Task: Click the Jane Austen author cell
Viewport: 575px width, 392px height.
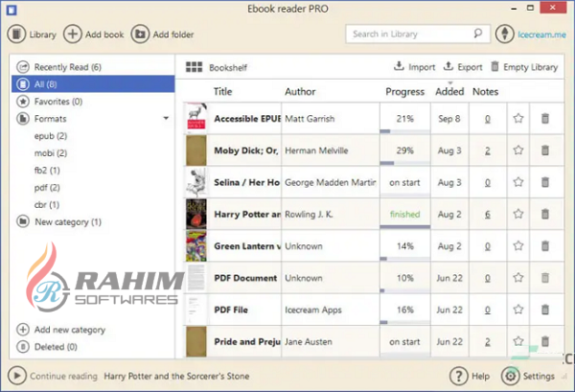Action: (x=331, y=342)
